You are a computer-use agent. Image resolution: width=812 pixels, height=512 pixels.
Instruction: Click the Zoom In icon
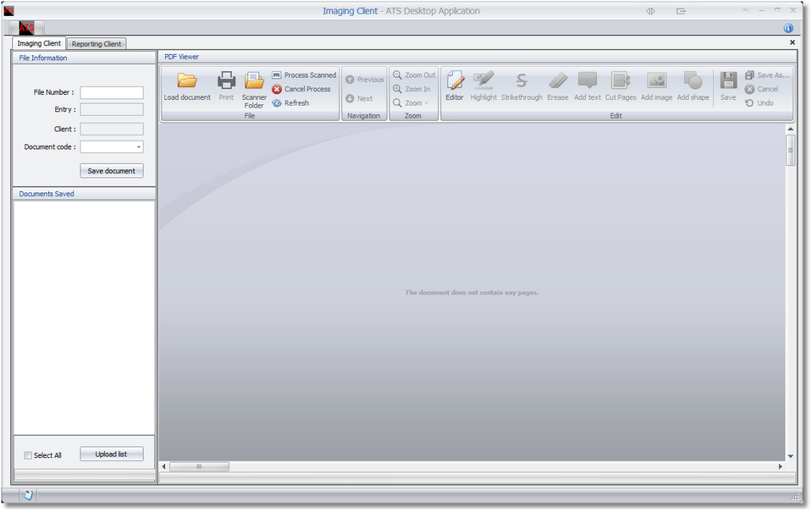[397, 89]
